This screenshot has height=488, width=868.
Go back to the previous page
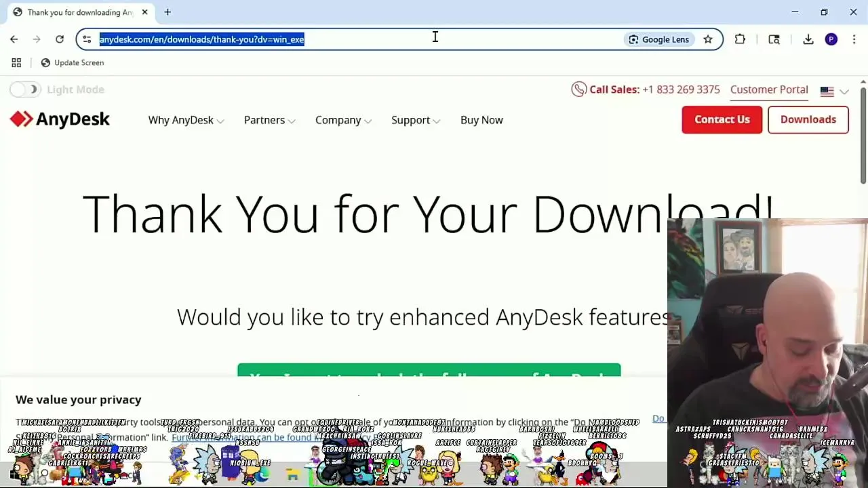pos(14,39)
